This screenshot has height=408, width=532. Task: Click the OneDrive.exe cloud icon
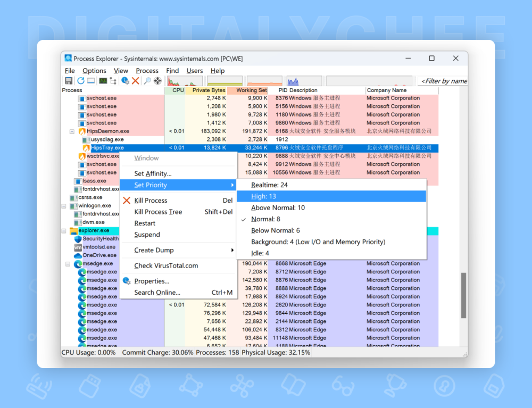point(78,255)
